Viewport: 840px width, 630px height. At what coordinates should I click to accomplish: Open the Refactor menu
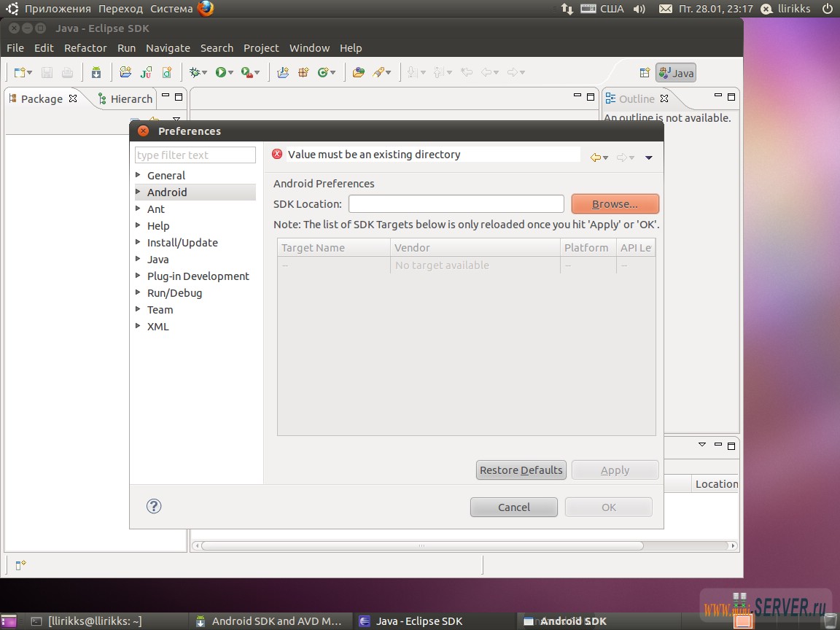(85, 47)
